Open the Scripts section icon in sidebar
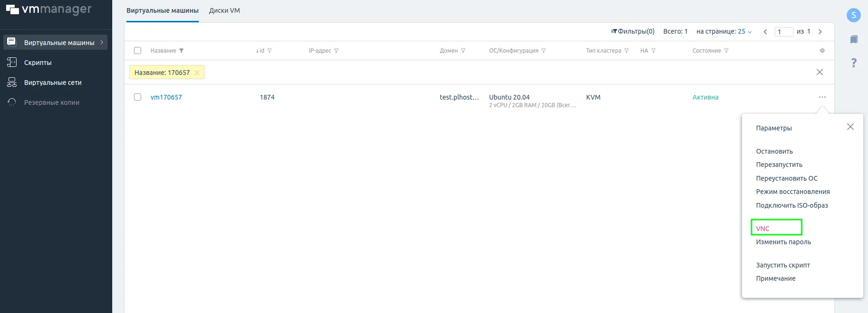This screenshot has width=868, height=313. 12,62
